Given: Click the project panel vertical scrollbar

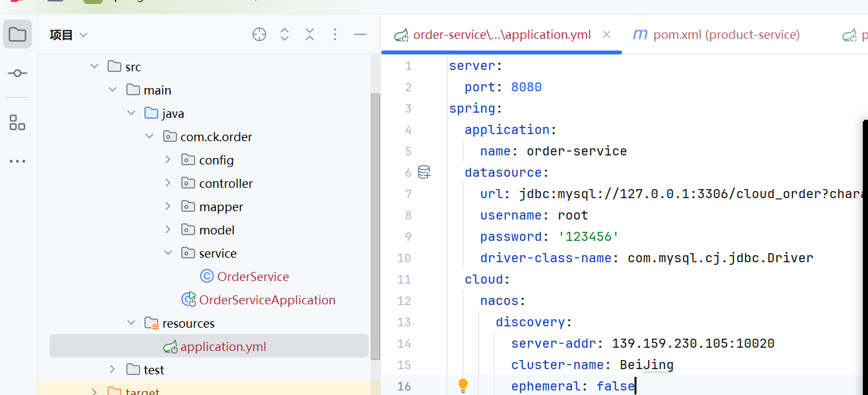Looking at the screenshot, I should tap(375, 227).
